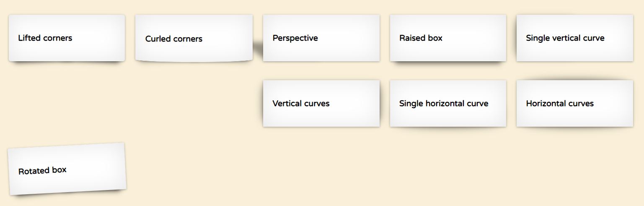Click the 'Vertical curves' text label
Screen dimensions: 644x206
(301, 103)
